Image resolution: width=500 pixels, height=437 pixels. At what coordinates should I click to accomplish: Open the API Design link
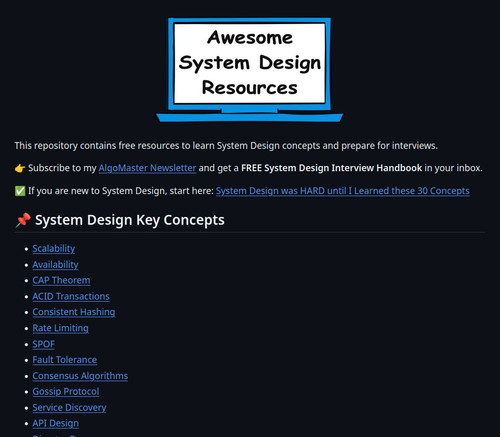(56, 423)
